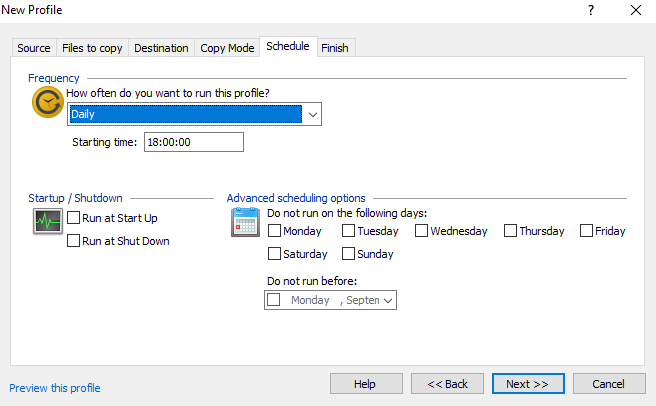Toggle the Friday checkbox
656x406 pixels.
(586, 231)
